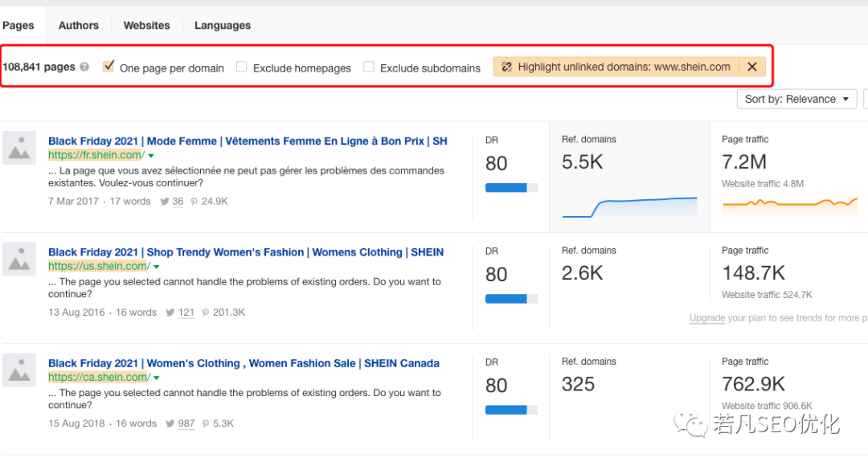This screenshot has height=462, width=868.
Task: Click the DR bar for fr.shein.com
Action: [510, 187]
